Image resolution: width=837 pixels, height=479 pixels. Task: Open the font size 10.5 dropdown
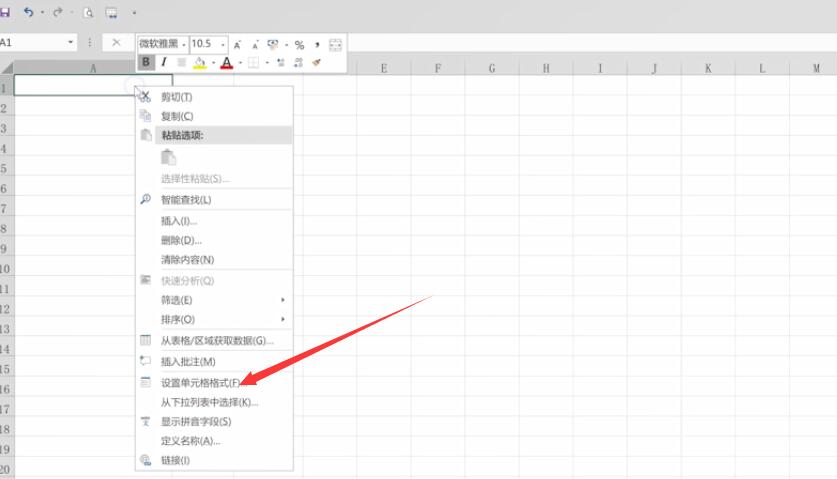(223, 44)
